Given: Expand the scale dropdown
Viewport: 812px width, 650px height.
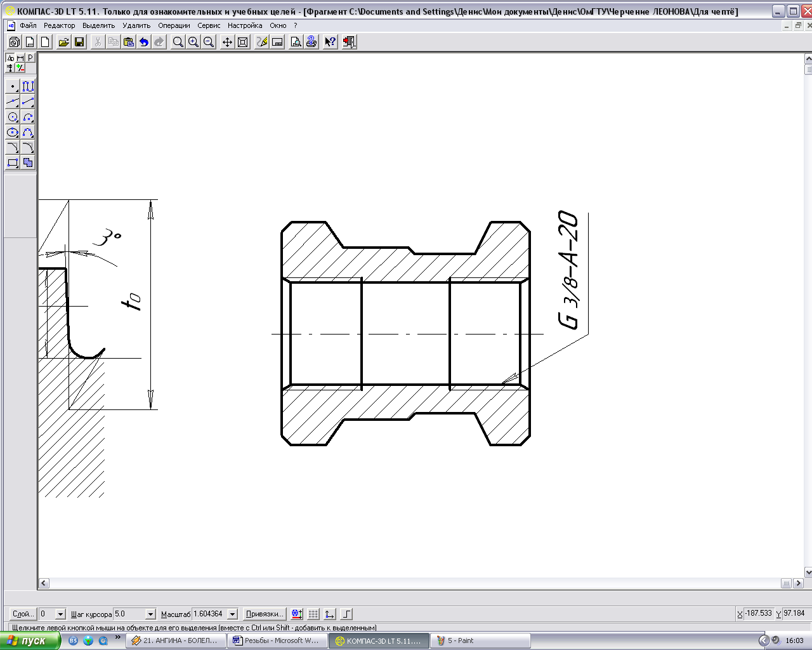Looking at the screenshot, I should [x=233, y=614].
